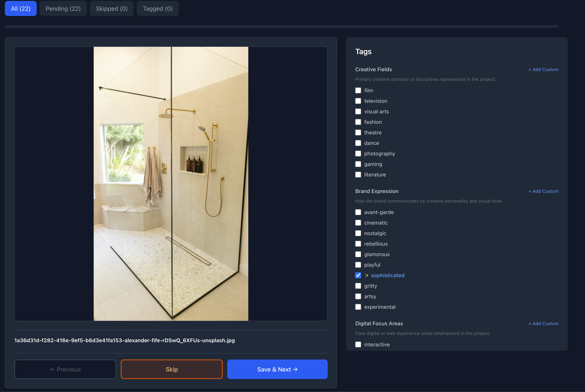This screenshot has height=392, width=585.
Task: Click the shower photo preview
Action: click(x=171, y=184)
